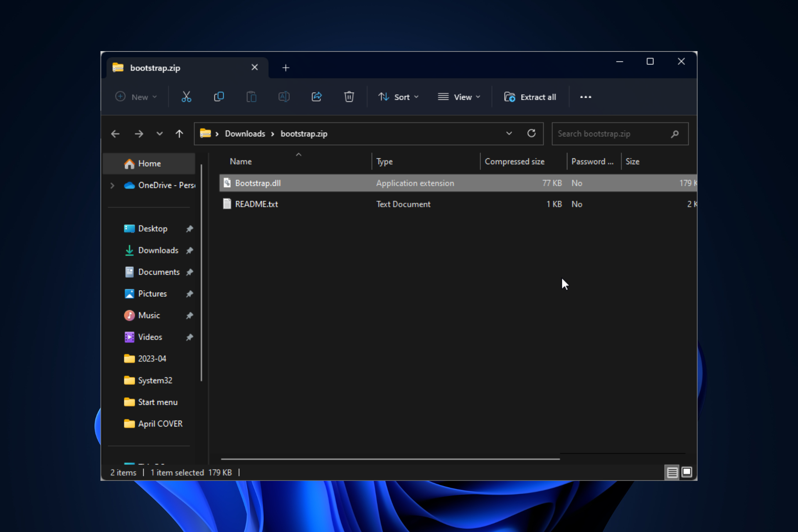Click the pin icon beside Pictures
This screenshot has width=798, height=532.
[190, 294]
